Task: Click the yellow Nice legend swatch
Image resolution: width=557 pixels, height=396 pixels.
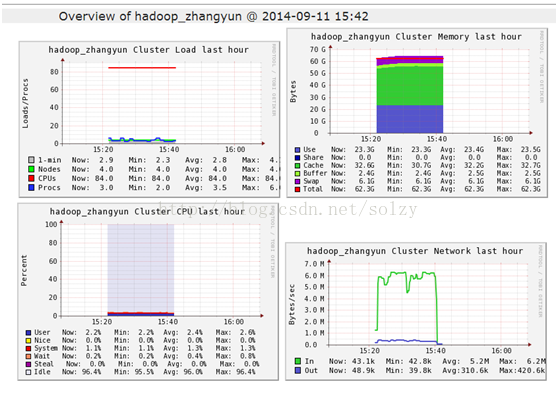Action: point(28,341)
